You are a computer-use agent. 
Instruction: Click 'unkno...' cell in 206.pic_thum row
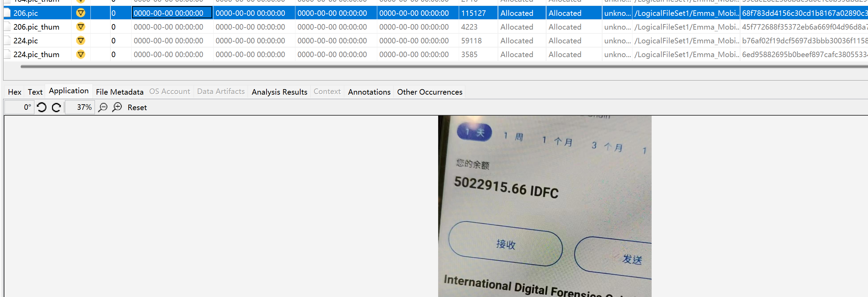[x=617, y=27]
